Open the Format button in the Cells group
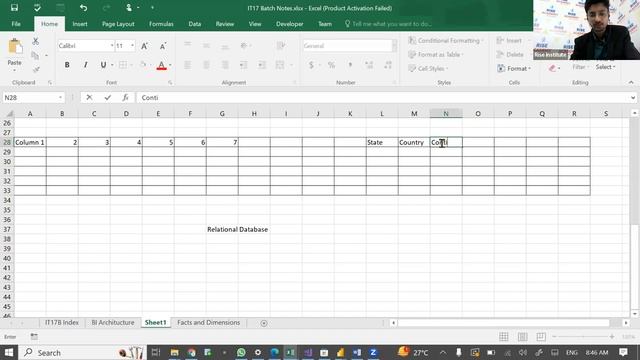The width and height of the screenshot is (640, 360). tap(514, 69)
